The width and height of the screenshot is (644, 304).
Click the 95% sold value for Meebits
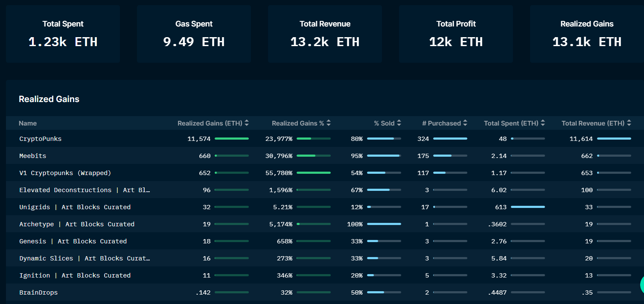[x=357, y=156]
